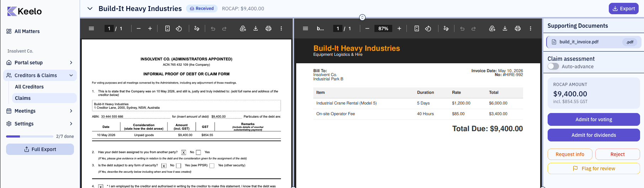Zoom out in left PDF viewer
Viewport: 644px width, 188px height.
pyautogui.click(x=139, y=28)
